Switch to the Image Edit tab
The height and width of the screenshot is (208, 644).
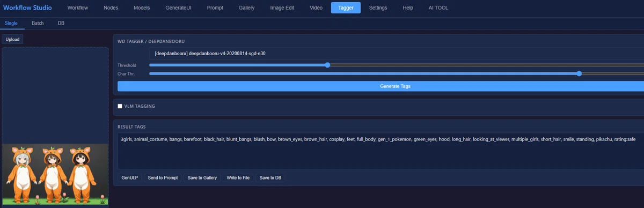pyautogui.click(x=282, y=8)
